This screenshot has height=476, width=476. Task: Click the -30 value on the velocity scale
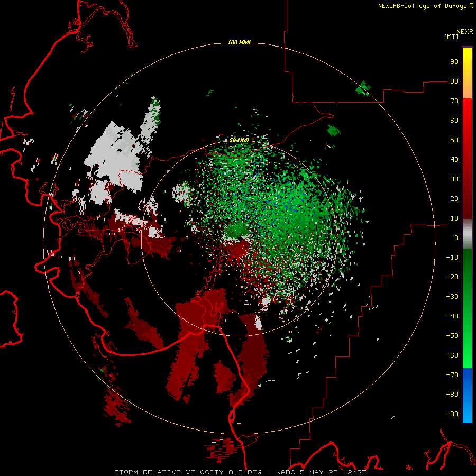coord(452,297)
